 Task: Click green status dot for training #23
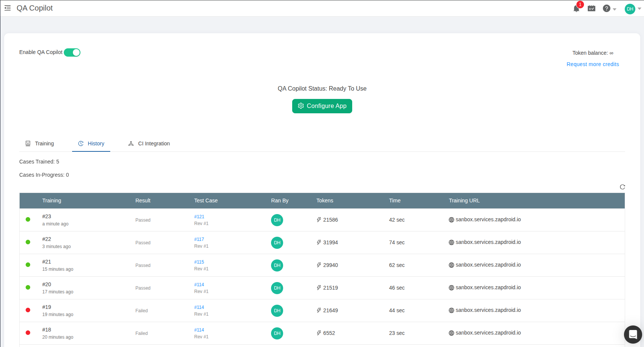coord(28,219)
